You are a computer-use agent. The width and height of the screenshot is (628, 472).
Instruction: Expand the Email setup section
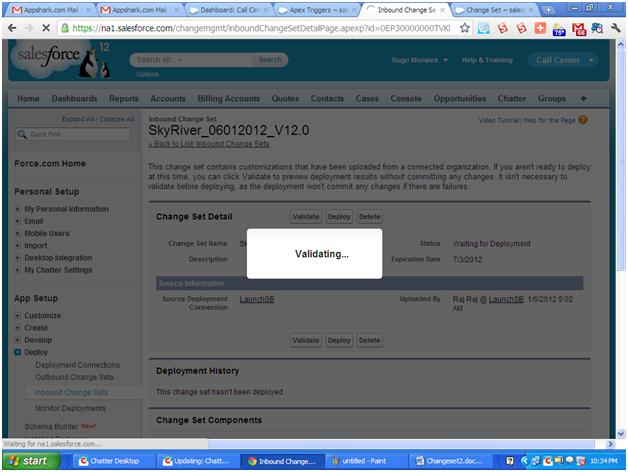point(18,221)
